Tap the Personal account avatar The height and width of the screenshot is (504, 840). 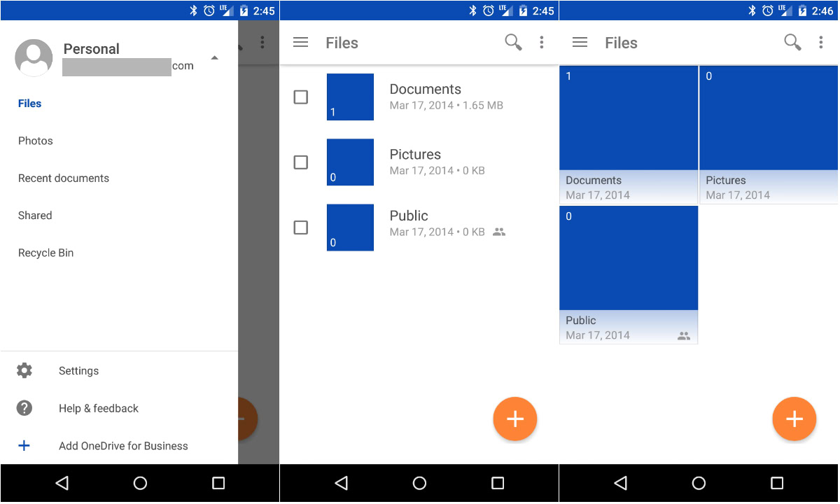[34, 57]
